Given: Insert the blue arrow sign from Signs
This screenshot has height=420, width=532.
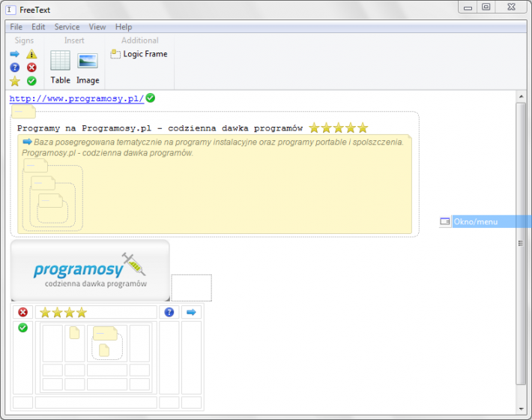Looking at the screenshot, I should tap(14, 54).
